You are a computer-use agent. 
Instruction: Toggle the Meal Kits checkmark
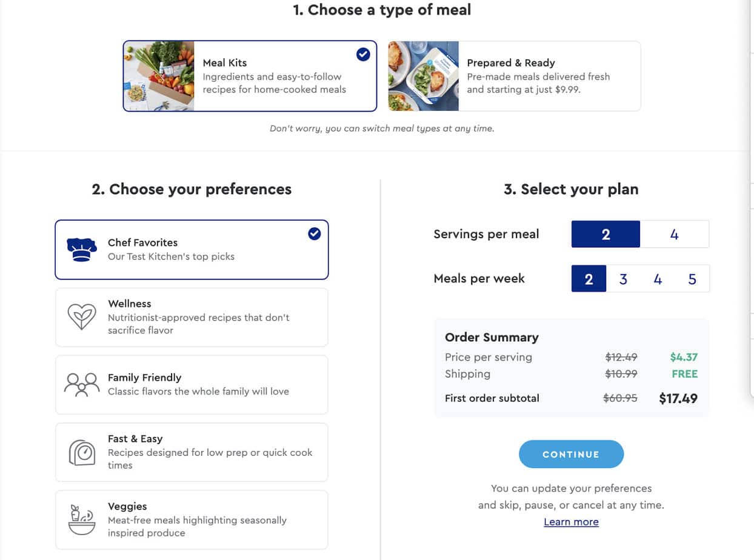pyautogui.click(x=363, y=55)
